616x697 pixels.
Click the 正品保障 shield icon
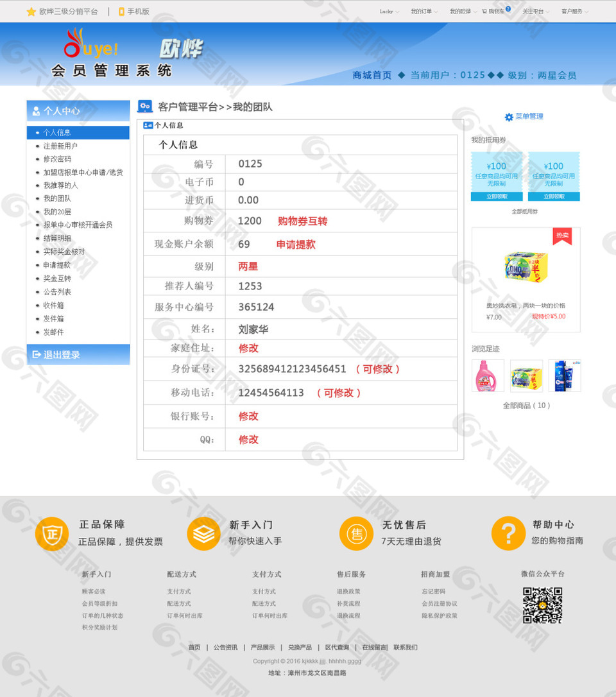click(51, 533)
